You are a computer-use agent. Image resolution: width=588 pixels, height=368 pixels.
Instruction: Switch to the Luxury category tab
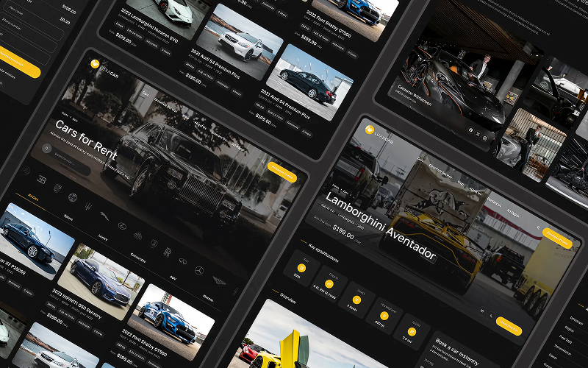[x=103, y=237]
